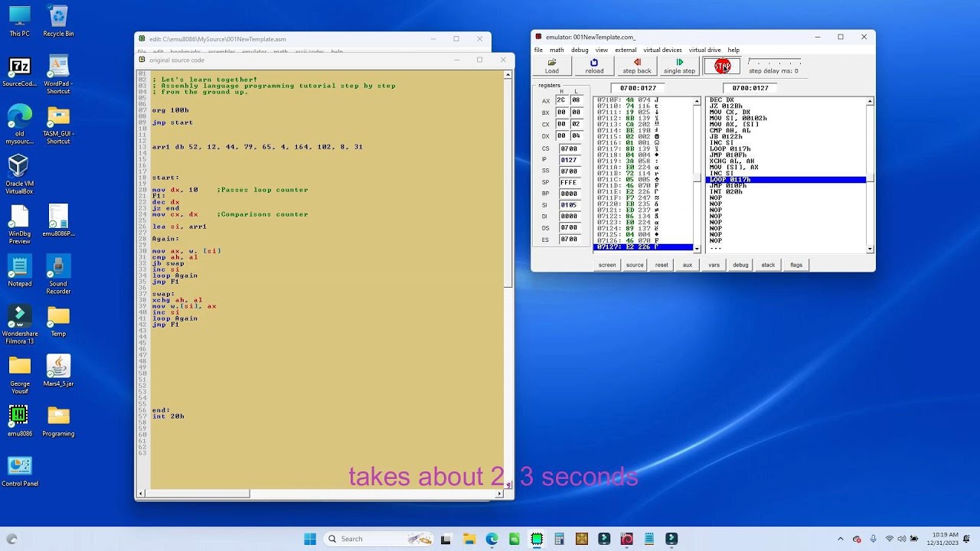
Task: Click the Load button in emulator toolbar
Action: 551,66
